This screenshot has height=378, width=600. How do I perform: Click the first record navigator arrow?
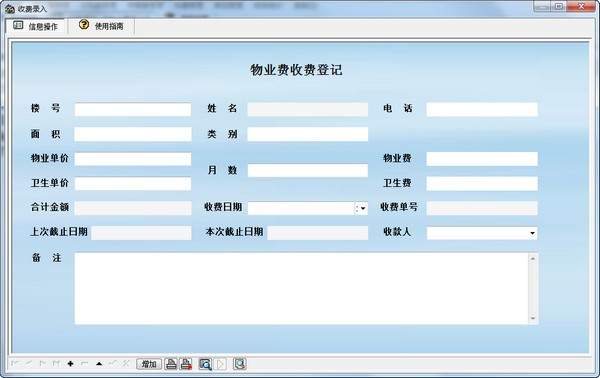[x=15, y=363]
